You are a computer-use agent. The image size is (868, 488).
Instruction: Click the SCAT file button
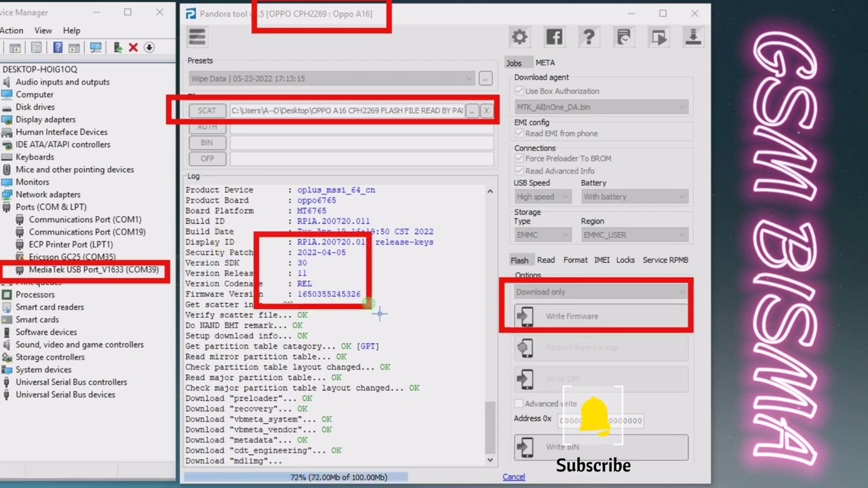click(207, 110)
